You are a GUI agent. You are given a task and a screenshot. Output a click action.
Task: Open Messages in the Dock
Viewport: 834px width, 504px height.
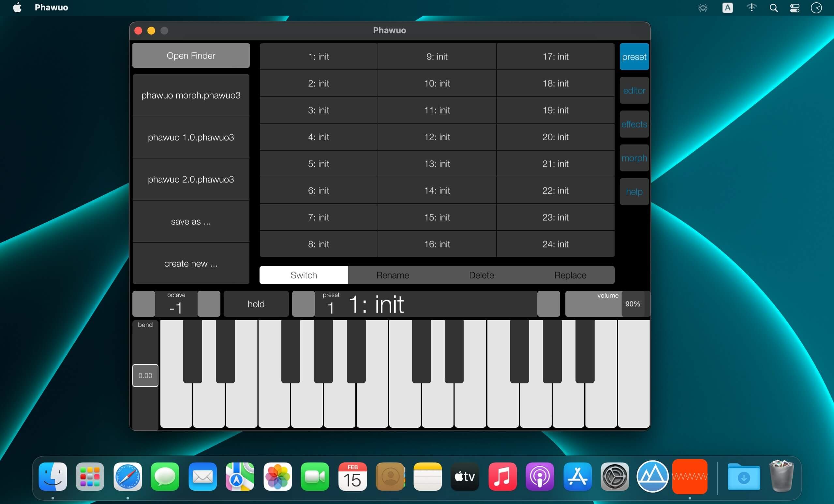click(x=165, y=477)
